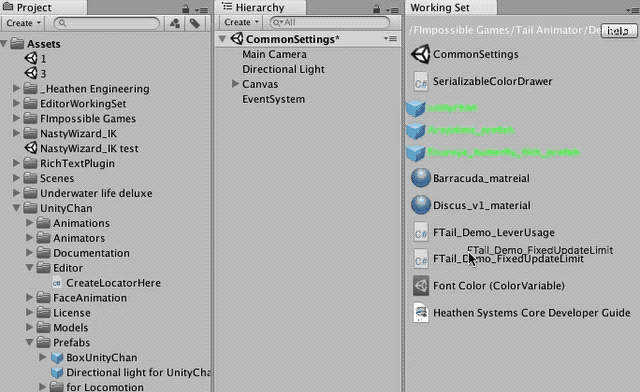The image size is (640, 392).
Task: Click the FTail_Demo_LeverUsage script icon
Action: [x=421, y=232]
